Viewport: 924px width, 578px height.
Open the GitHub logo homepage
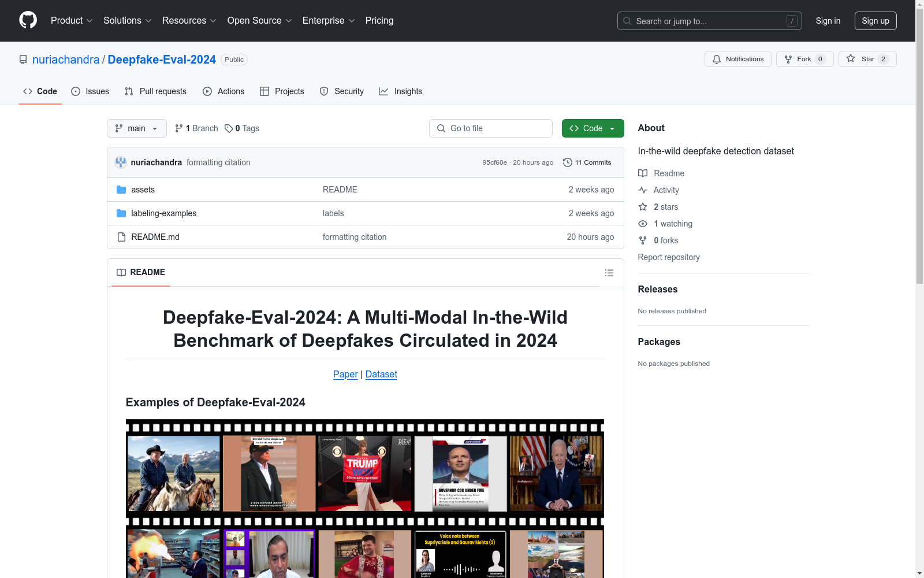tap(28, 20)
